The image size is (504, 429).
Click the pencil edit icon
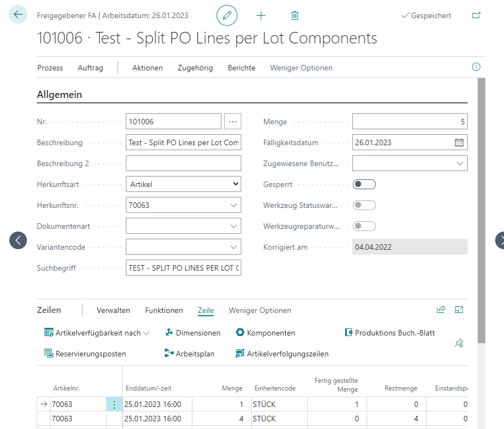[x=227, y=15]
